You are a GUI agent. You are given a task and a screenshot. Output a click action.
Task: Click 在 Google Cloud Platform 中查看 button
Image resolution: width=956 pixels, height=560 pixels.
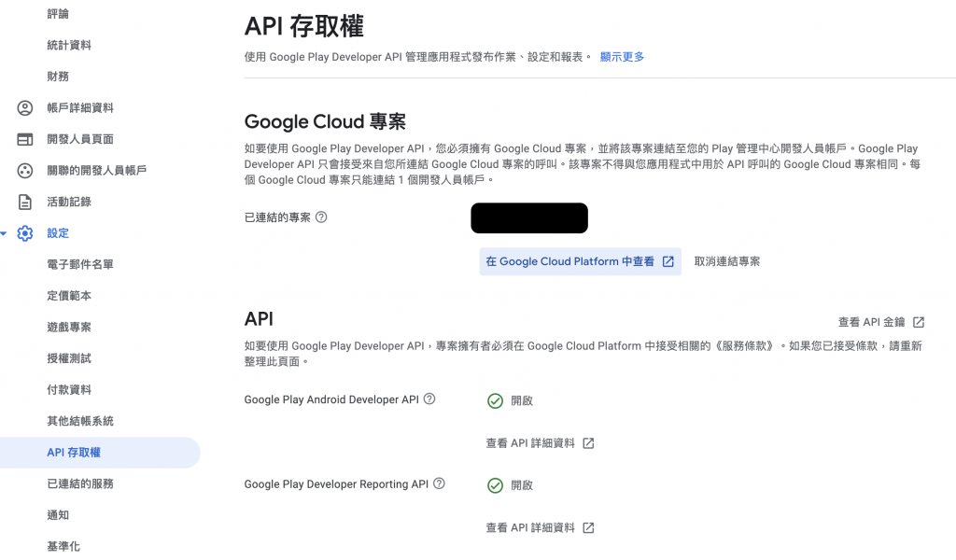tap(580, 261)
